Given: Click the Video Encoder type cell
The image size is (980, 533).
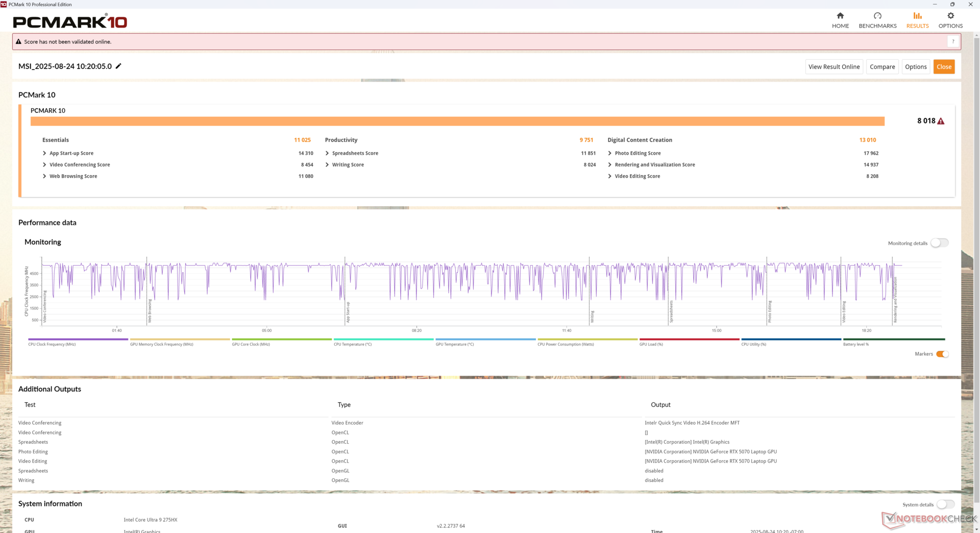Looking at the screenshot, I should pos(347,423).
